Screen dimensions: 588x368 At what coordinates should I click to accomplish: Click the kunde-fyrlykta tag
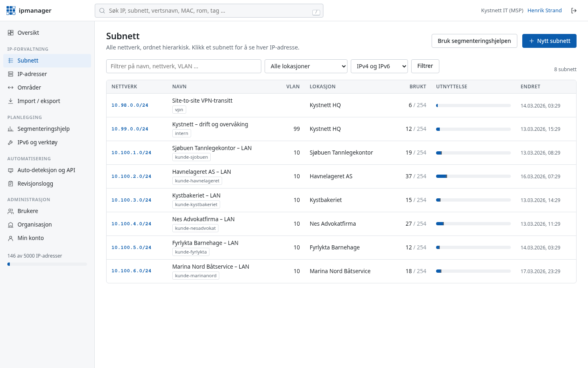[x=191, y=252]
